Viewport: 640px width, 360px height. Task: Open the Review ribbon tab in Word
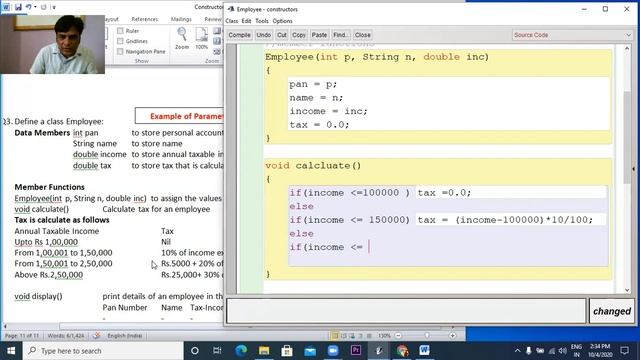(213, 19)
